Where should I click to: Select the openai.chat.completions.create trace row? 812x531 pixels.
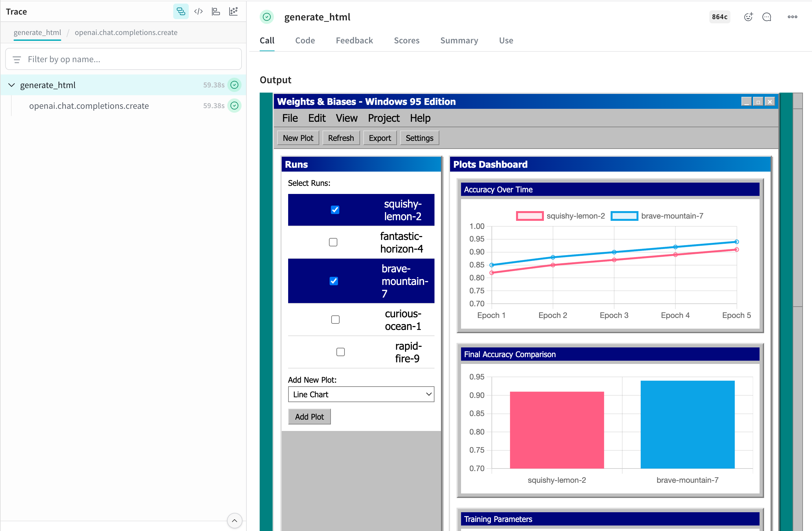pyautogui.click(x=123, y=106)
